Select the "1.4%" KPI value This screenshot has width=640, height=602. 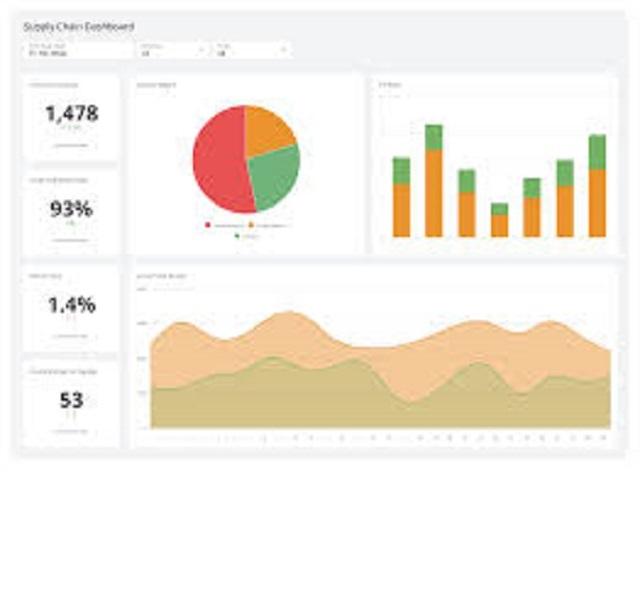tap(72, 305)
